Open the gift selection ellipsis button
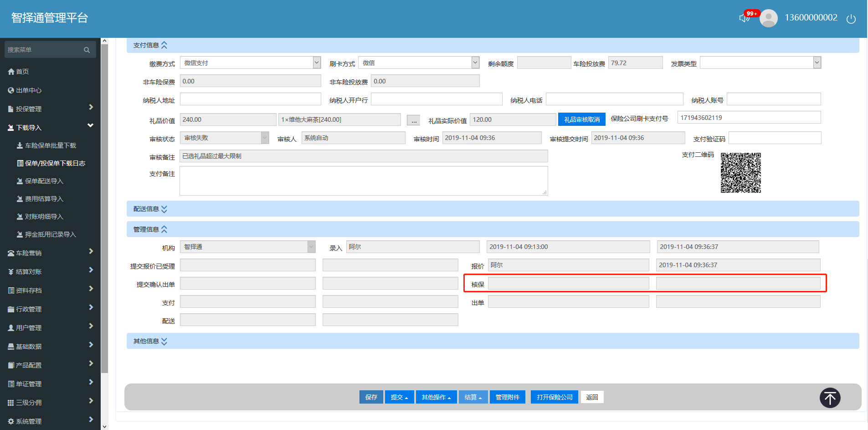The image size is (868, 430). point(413,120)
